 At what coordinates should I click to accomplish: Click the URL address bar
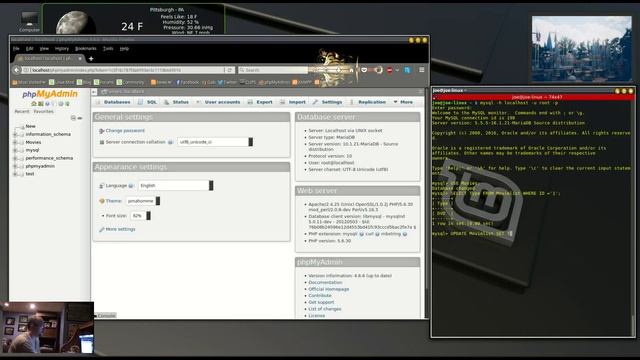click(x=122, y=70)
